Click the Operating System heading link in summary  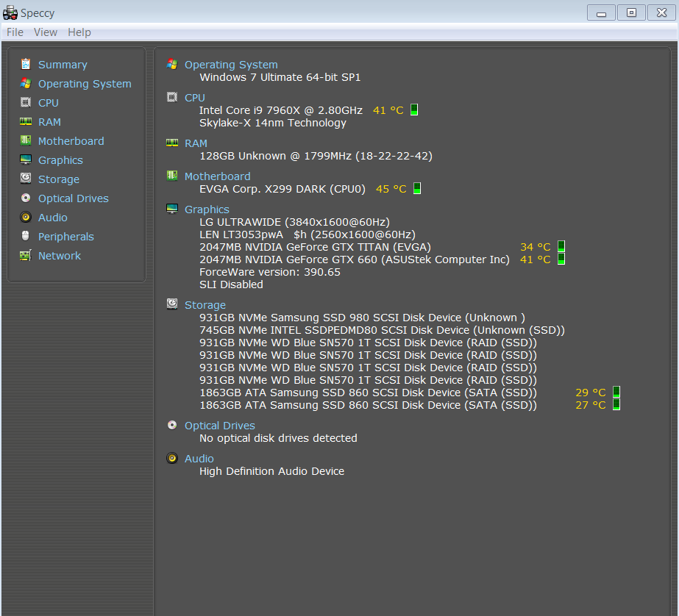[231, 65]
